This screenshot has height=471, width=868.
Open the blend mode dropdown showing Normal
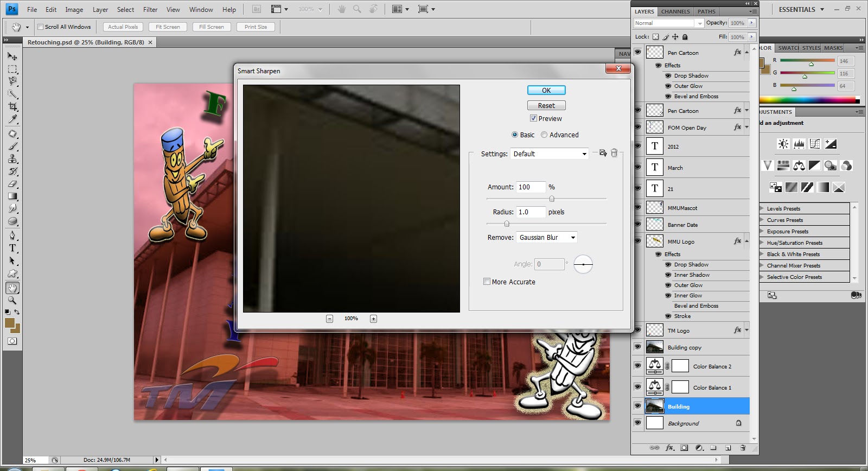pyautogui.click(x=668, y=23)
